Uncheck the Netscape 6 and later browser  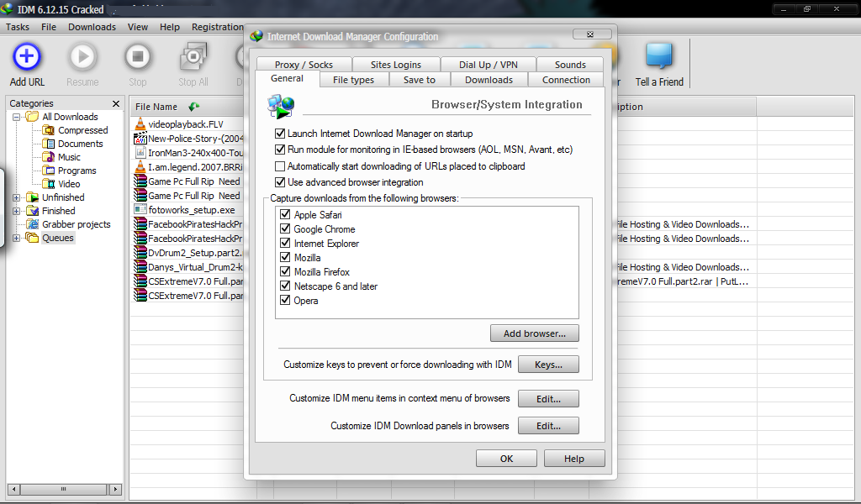[x=285, y=286]
